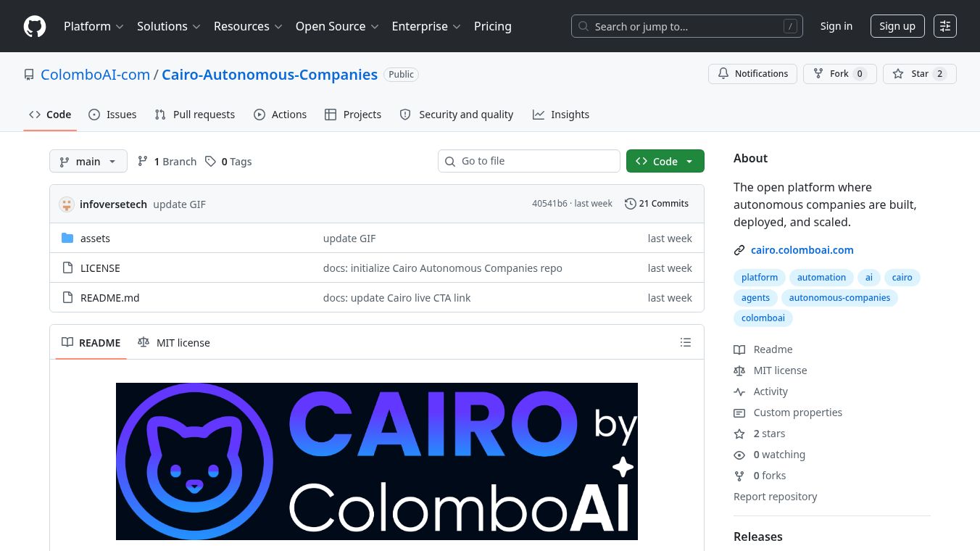Click the bell icon in Notifications
980x551 pixels.
(723, 74)
